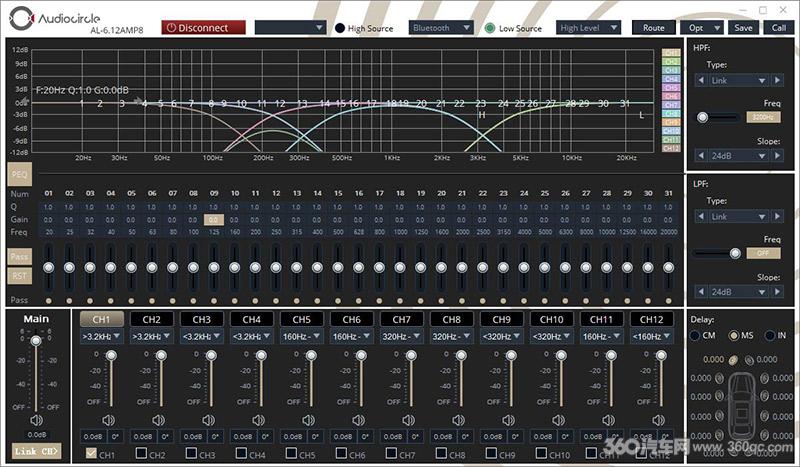Mute the CH9 speaker icon

coord(508,420)
